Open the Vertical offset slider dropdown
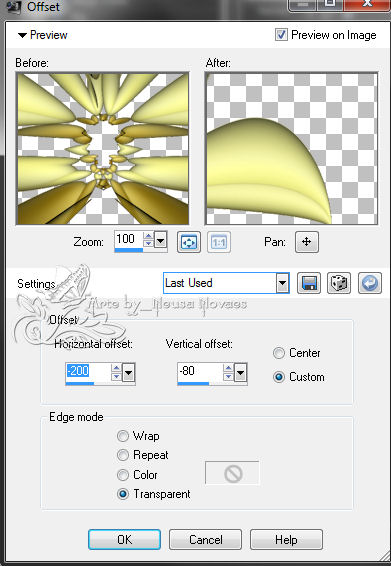The height and width of the screenshot is (566, 391). click(x=240, y=373)
